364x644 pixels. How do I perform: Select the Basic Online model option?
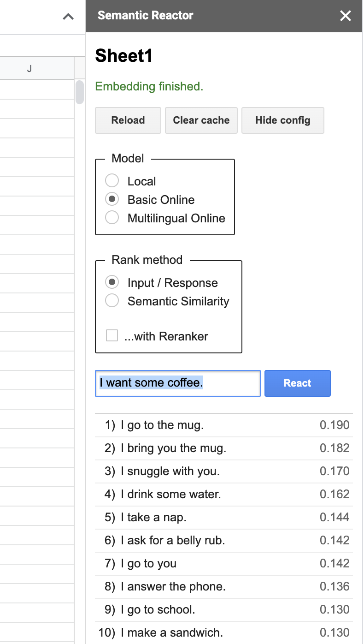(112, 199)
